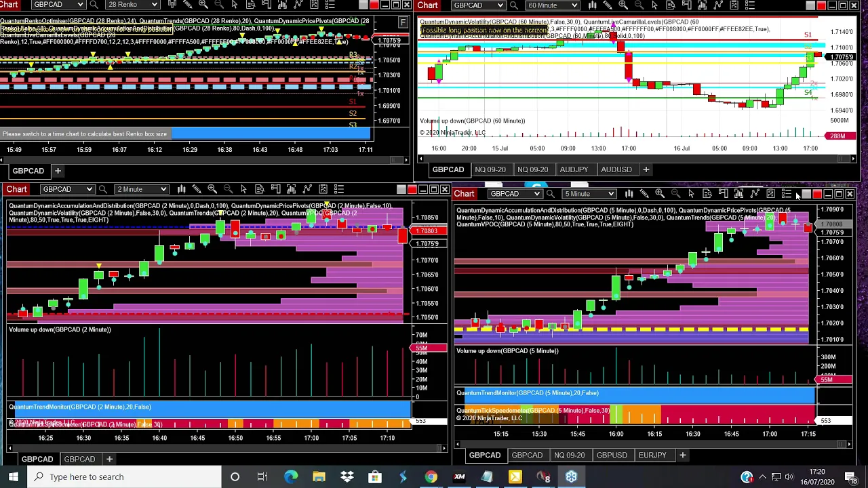This screenshot has width=868, height=488.
Task: Open Windows Start menu
Action: (13, 476)
